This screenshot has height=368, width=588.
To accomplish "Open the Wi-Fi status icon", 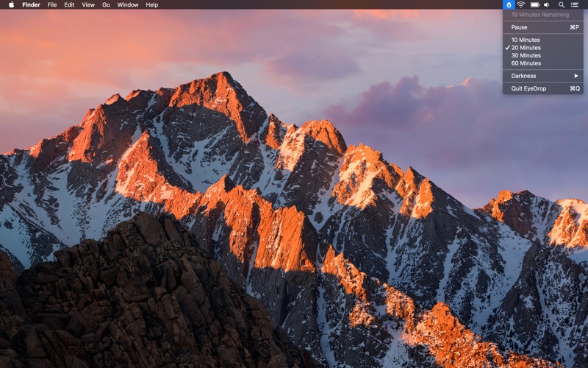I will tap(521, 4).
